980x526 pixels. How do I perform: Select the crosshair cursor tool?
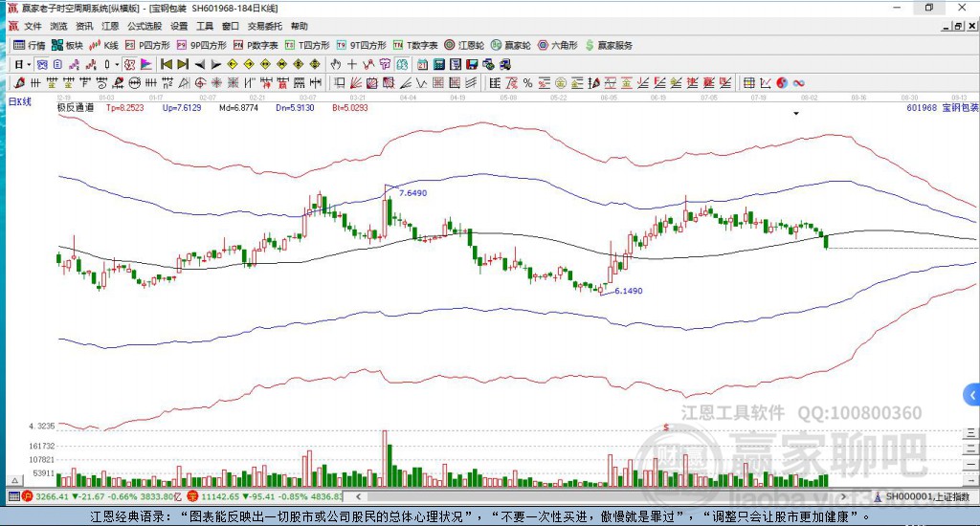(x=352, y=64)
